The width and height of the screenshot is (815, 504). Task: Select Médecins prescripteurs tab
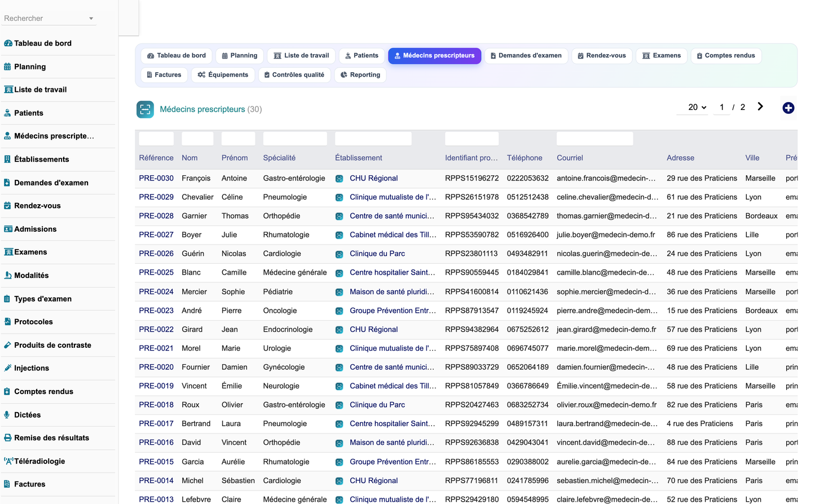coord(434,56)
